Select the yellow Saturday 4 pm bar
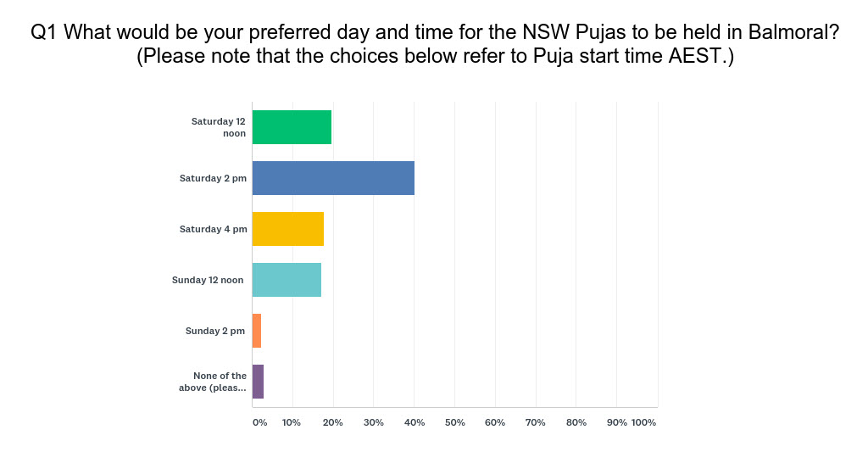Image resolution: width=868 pixels, height=452 pixels. pos(288,229)
